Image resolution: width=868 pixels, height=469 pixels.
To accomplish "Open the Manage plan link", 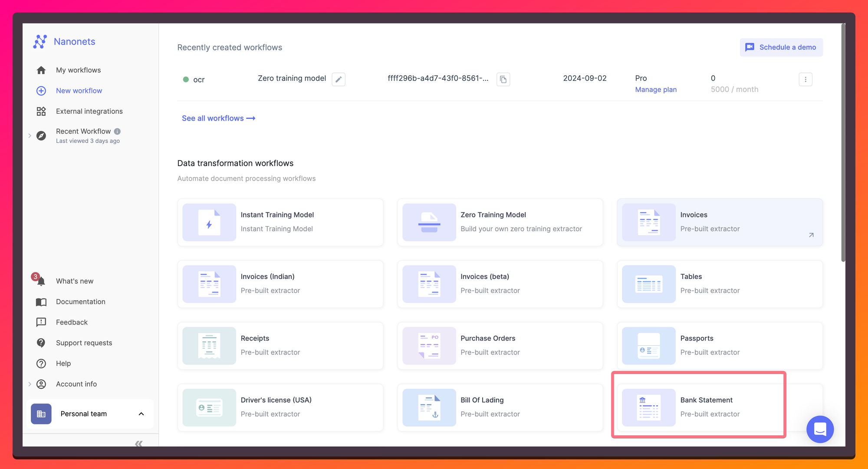I will pyautogui.click(x=655, y=89).
